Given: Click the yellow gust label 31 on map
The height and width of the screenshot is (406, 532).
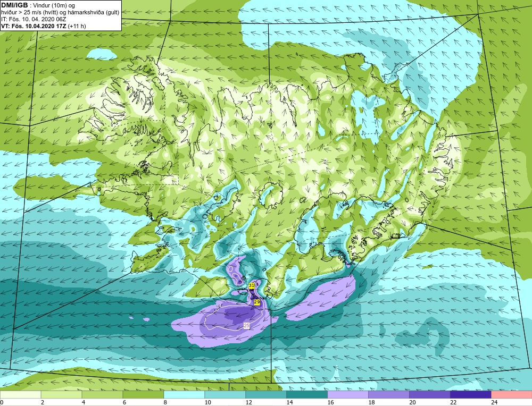Looking at the screenshot, I should tap(252, 286).
